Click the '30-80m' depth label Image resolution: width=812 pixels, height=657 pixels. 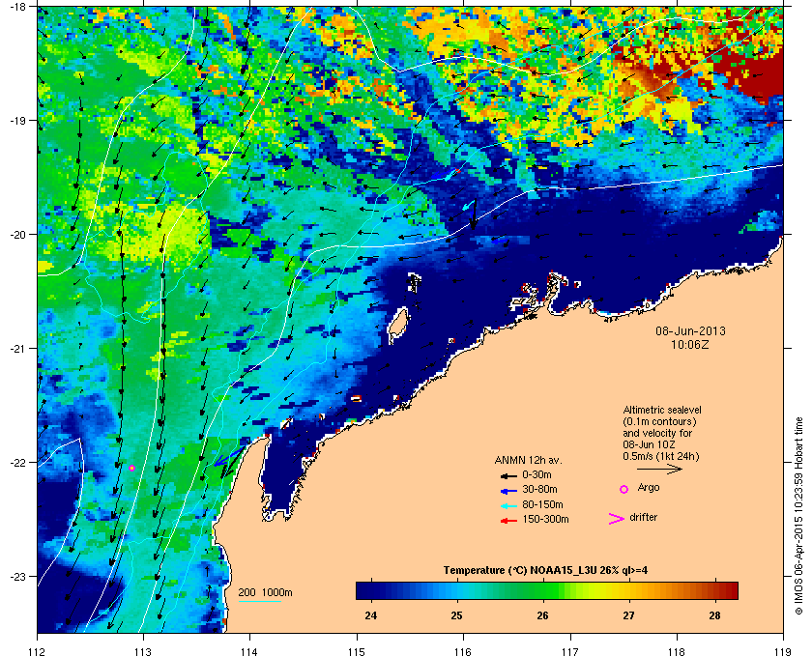(x=539, y=489)
